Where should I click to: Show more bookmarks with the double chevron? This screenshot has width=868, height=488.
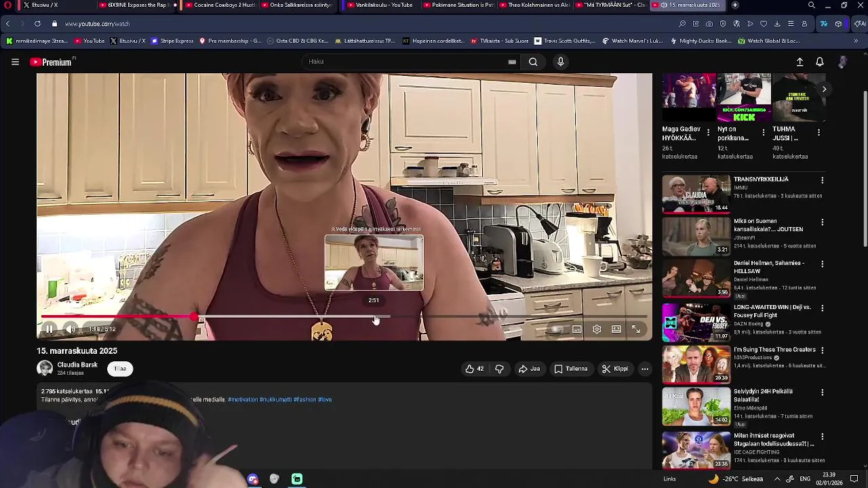tap(856, 41)
